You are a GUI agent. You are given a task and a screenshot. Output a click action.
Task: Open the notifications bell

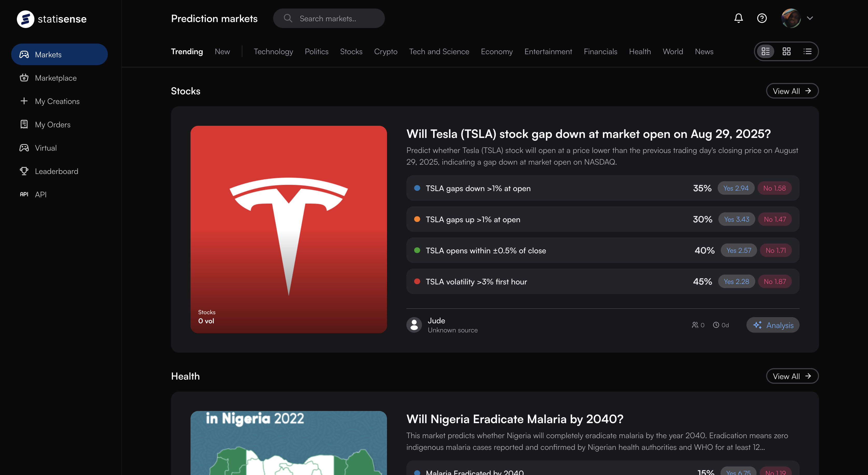pos(738,18)
